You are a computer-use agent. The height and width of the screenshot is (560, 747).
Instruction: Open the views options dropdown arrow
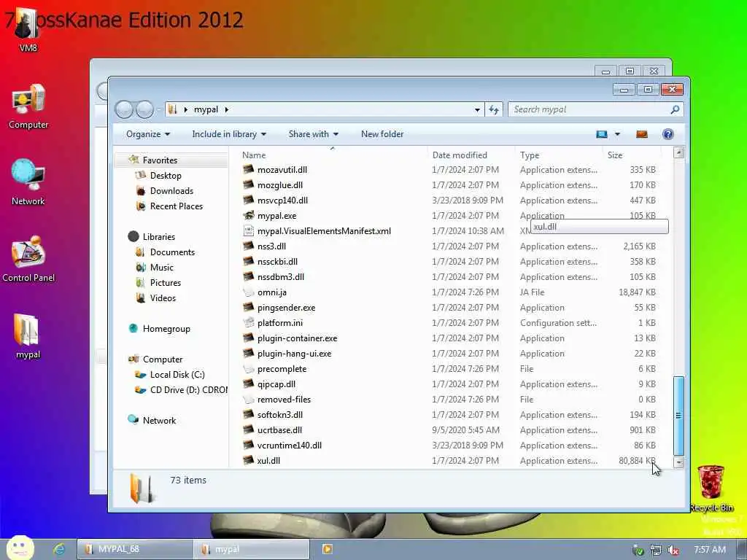(x=617, y=134)
